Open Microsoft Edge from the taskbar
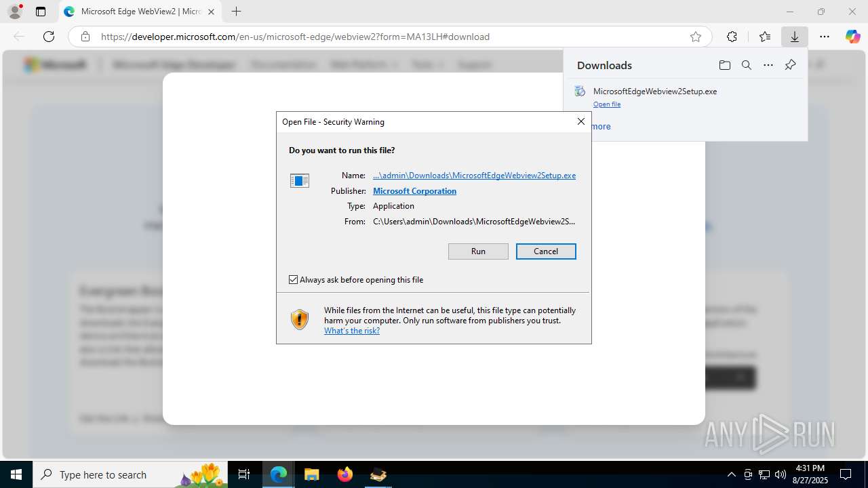Viewport: 868px width, 488px height. tap(279, 474)
